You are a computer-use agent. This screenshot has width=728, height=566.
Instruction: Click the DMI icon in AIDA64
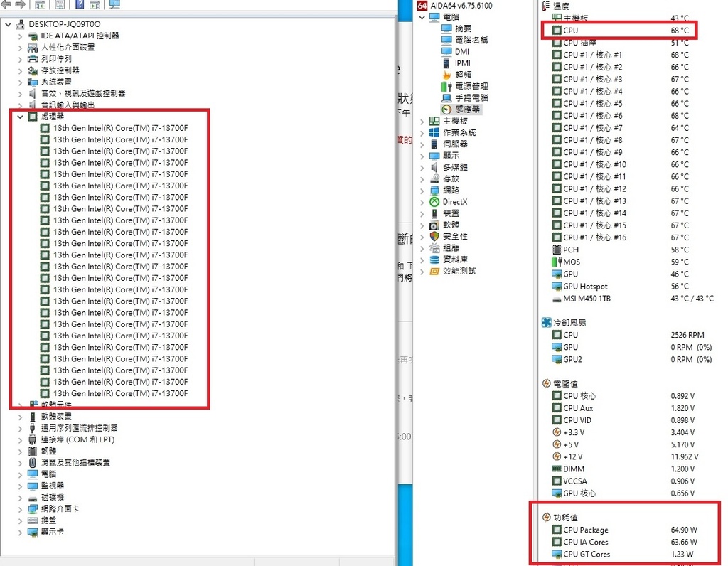pyautogui.click(x=446, y=51)
